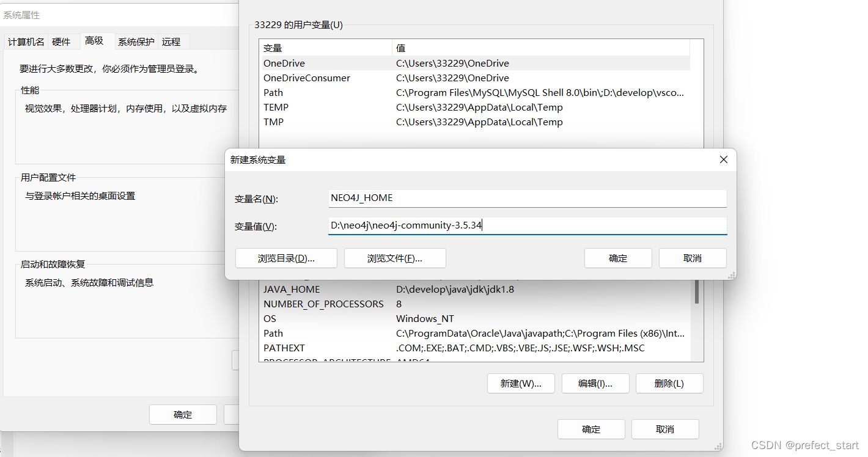Click the 变量 column header in user variables
This screenshot has height=457, width=868.
tap(325, 48)
